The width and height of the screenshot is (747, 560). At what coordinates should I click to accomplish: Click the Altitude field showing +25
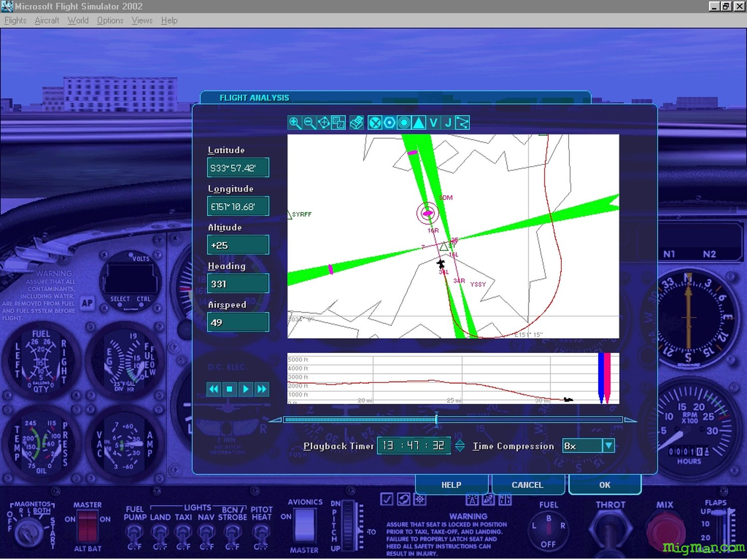[x=238, y=245]
